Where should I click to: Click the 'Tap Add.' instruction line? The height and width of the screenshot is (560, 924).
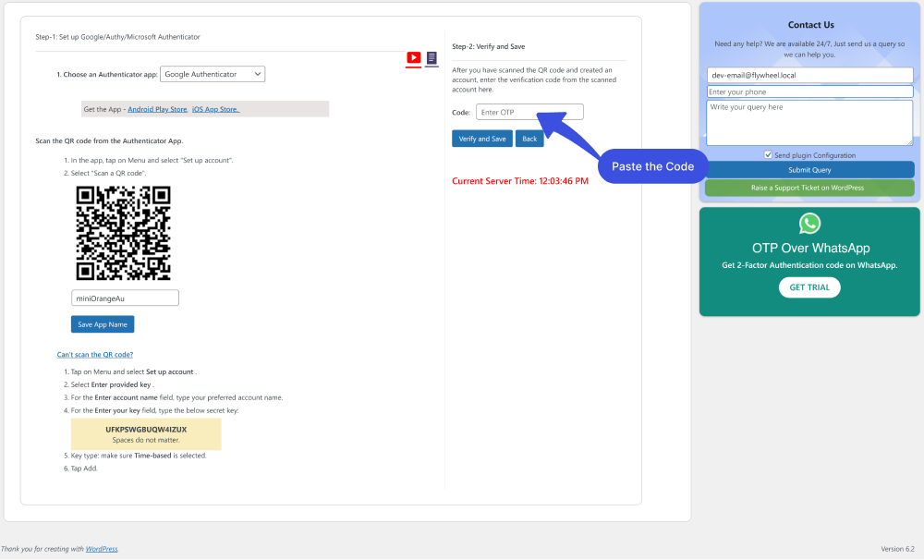point(84,469)
